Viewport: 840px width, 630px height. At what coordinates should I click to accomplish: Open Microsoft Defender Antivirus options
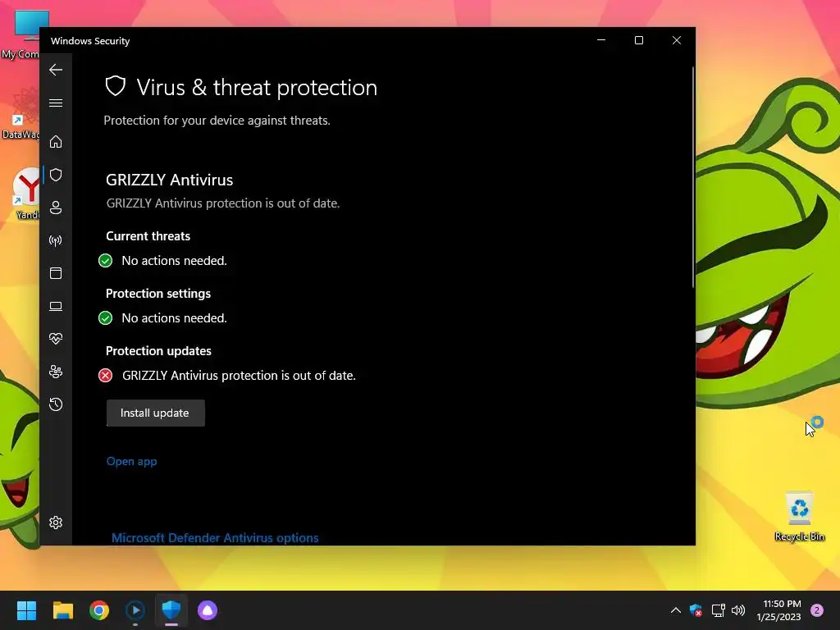tap(215, 538)
